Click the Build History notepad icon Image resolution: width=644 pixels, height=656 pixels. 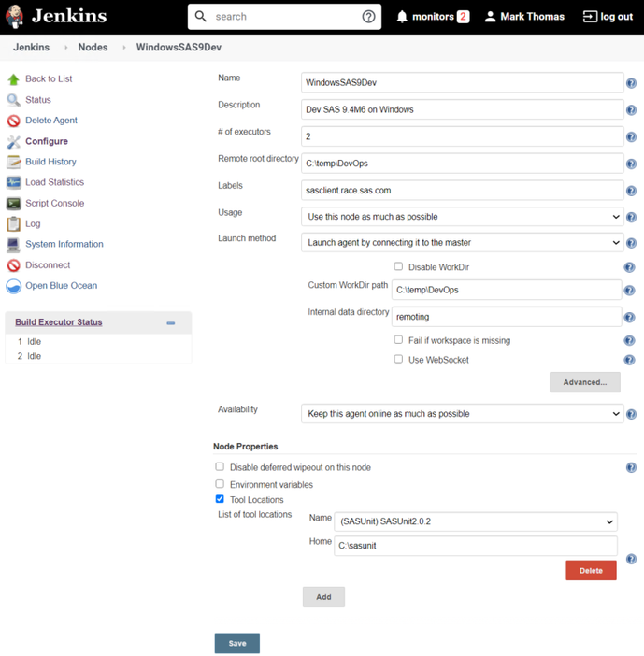tap(13, 162)
